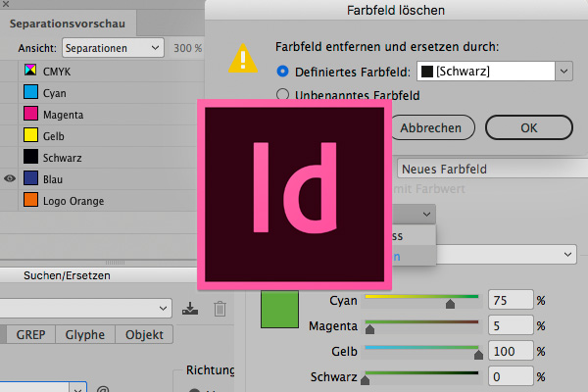Click the Cyan slider handle

[451, 304]
